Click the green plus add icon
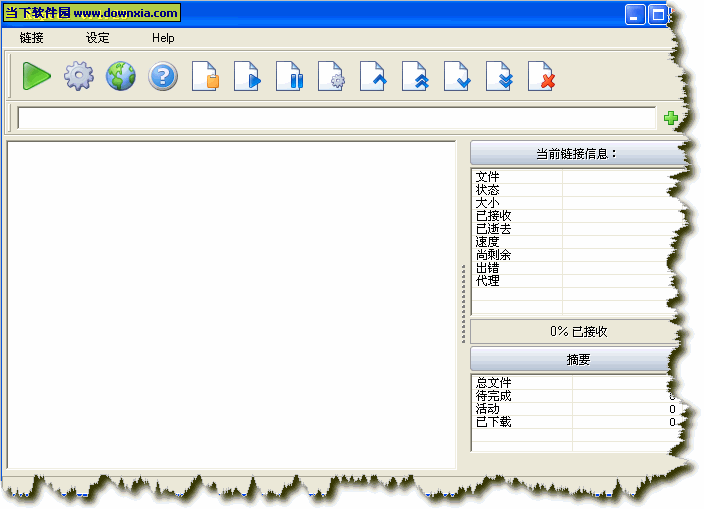 click(x=671, y=118)
